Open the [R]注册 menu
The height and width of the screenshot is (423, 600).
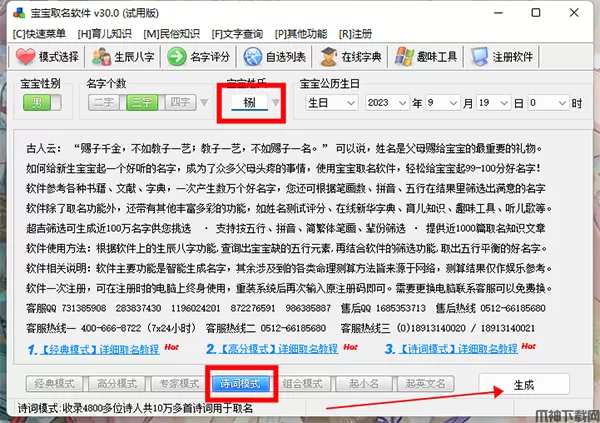[355, 34]
